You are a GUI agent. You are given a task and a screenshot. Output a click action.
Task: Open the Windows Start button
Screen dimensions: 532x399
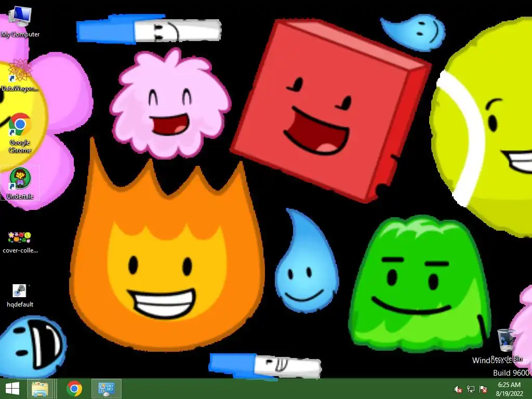click(x=12, y=389)
